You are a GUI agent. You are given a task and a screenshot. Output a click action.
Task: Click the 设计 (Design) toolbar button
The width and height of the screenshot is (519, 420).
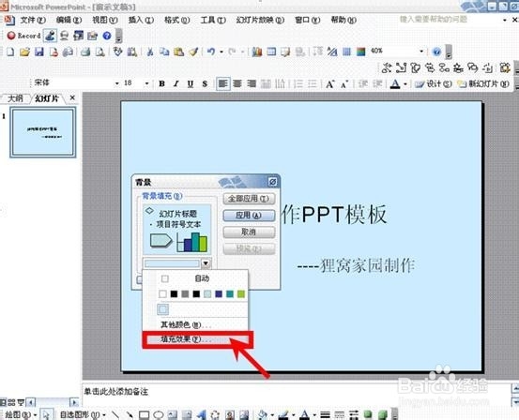point(434,84)
